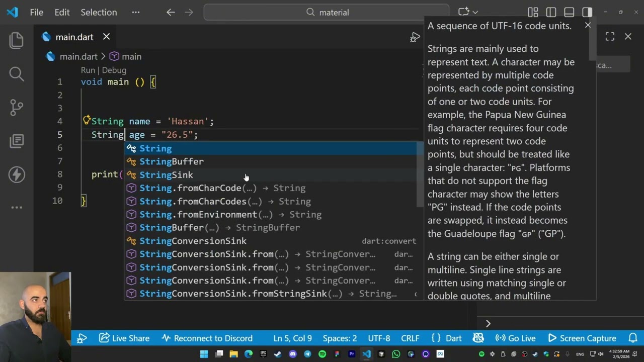
Task: Go back with the left navigation arrow
Action: 171,12
